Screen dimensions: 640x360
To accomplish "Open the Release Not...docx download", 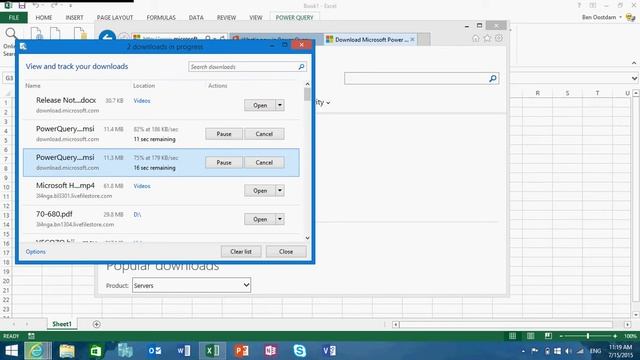I will 260,105.
